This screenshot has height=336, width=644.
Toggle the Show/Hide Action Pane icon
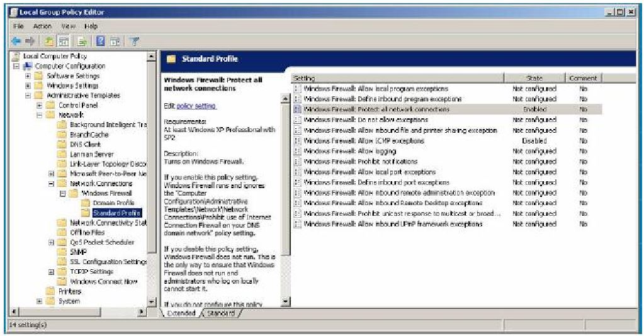(115, 41)
